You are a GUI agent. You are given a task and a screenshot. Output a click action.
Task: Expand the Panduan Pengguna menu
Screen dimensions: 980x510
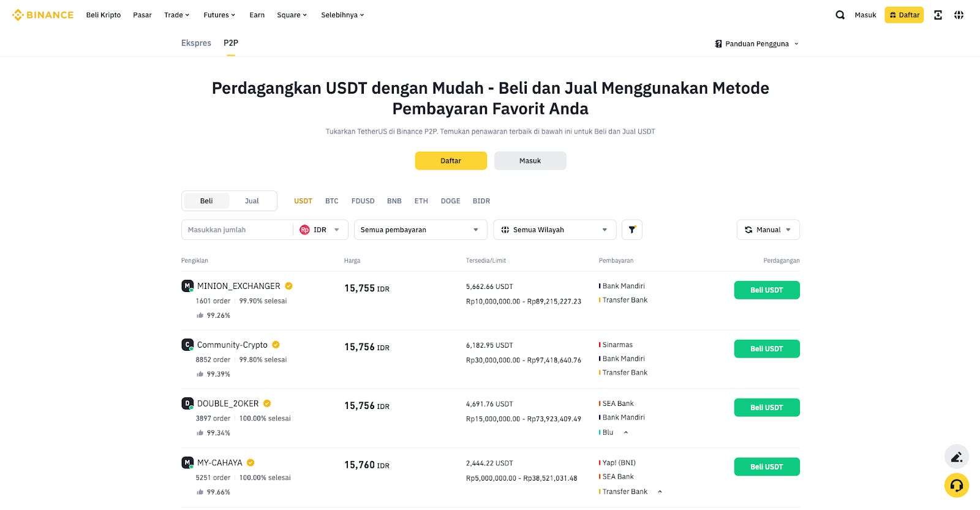757,43
